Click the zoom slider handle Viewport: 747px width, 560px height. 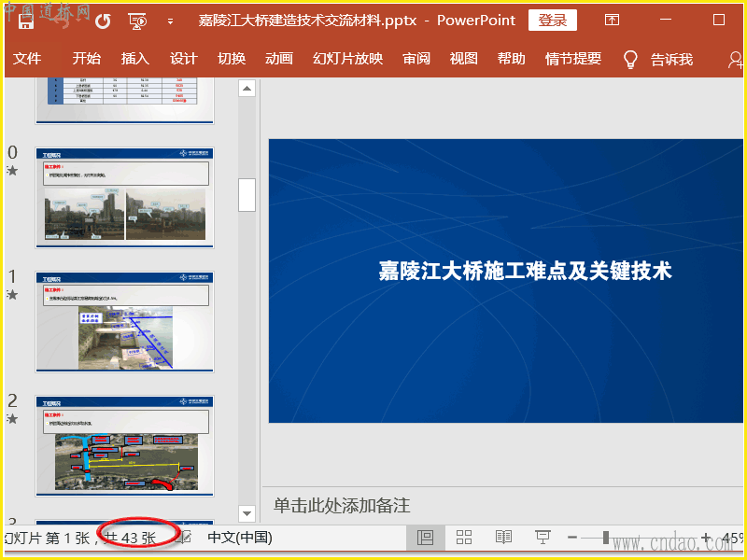605,538
